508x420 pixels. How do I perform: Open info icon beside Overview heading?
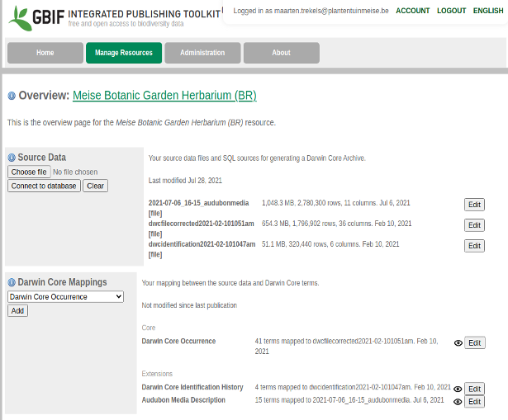coord(12,96)
